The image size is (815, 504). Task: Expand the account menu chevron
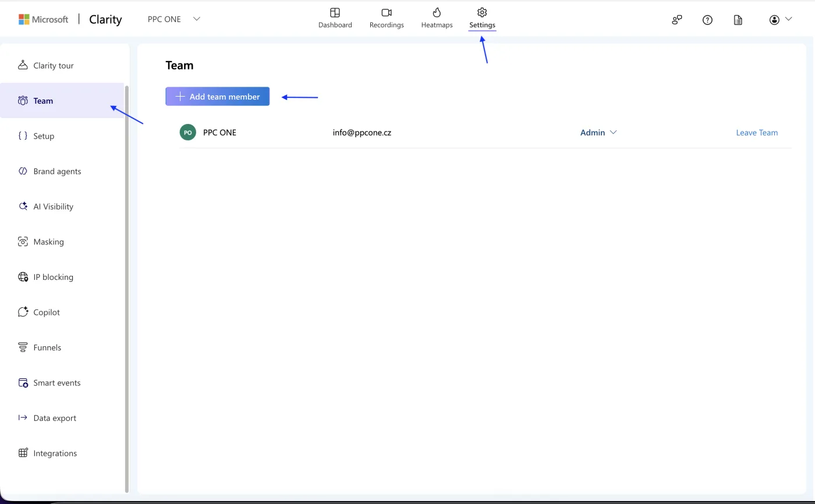[789, 19]
